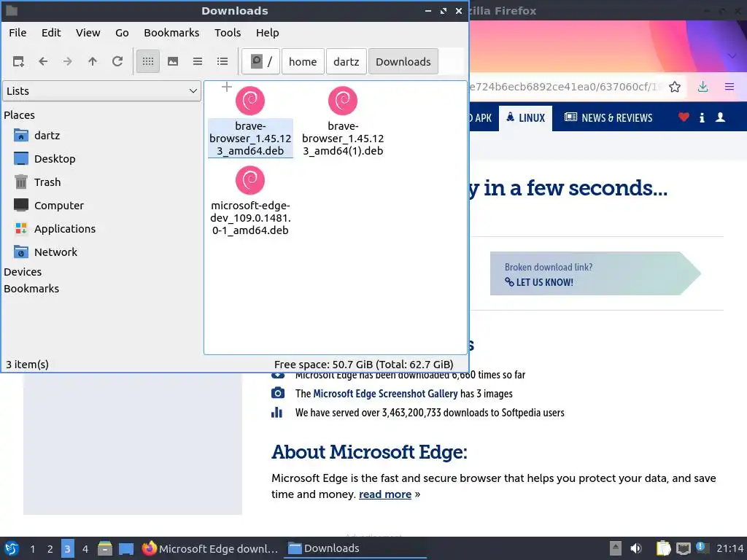Launch file manager from taskbar quicklaunch
The width and height of the screenshot is (747, 560).
click(105, 548)
